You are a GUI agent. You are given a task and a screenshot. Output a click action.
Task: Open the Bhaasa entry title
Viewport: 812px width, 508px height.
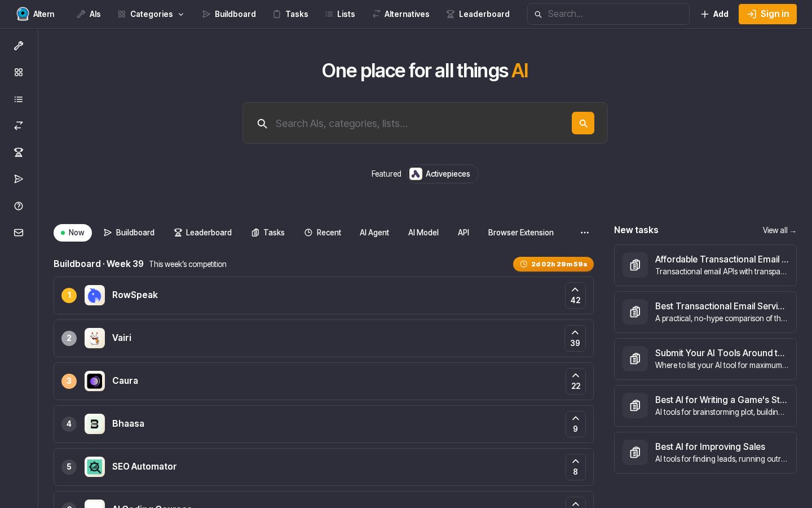pyautogui.click(x=128, y=424)
